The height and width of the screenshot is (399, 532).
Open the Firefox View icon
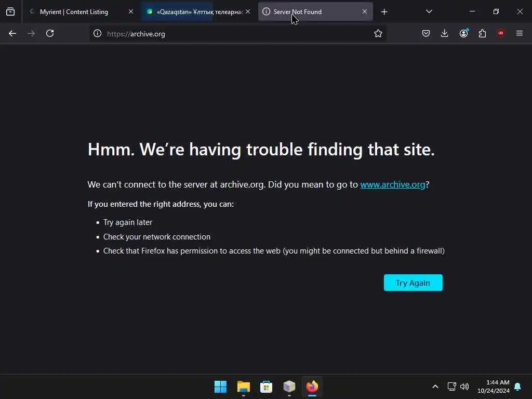pyautogui.click(x=10, y=12)
